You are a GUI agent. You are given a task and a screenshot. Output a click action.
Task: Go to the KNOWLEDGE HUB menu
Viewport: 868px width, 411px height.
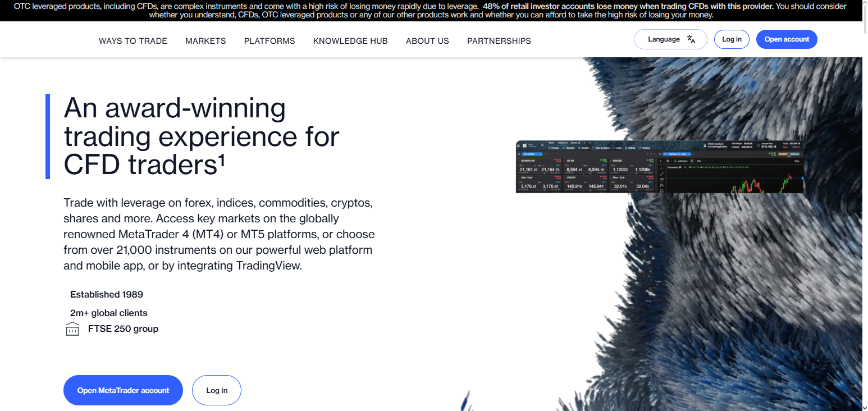pos(350,41)
